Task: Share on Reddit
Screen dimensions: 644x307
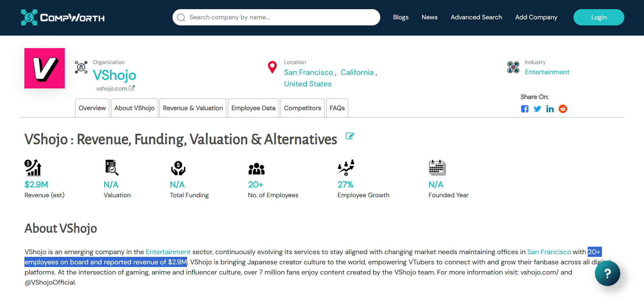Action: point(563,109)
